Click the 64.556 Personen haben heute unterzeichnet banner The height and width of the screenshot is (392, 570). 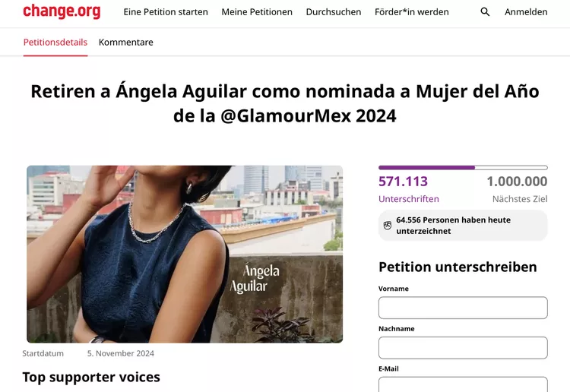point(463,226)
